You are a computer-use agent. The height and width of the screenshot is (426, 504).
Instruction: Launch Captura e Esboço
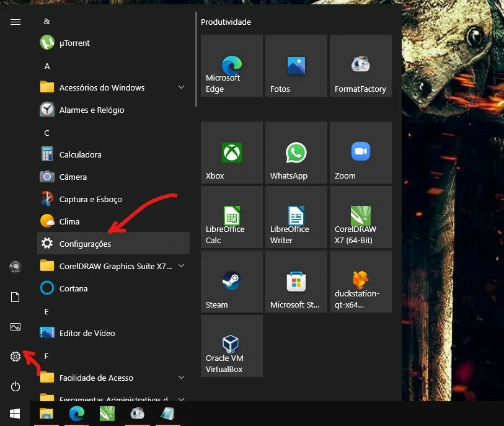coord(113,199)
